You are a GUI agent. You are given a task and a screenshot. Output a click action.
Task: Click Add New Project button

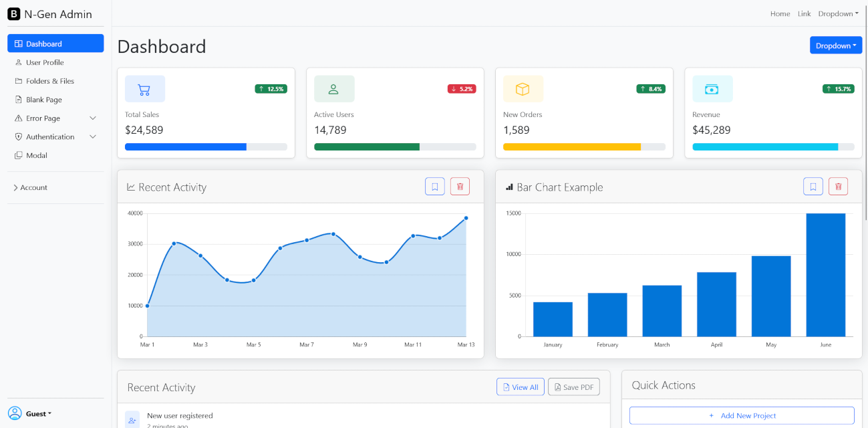[742, 415]
